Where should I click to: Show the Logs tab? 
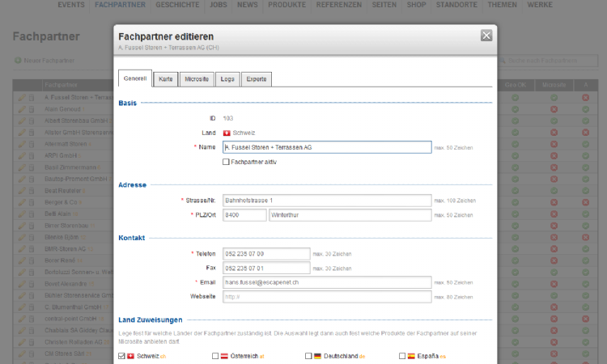227,79
